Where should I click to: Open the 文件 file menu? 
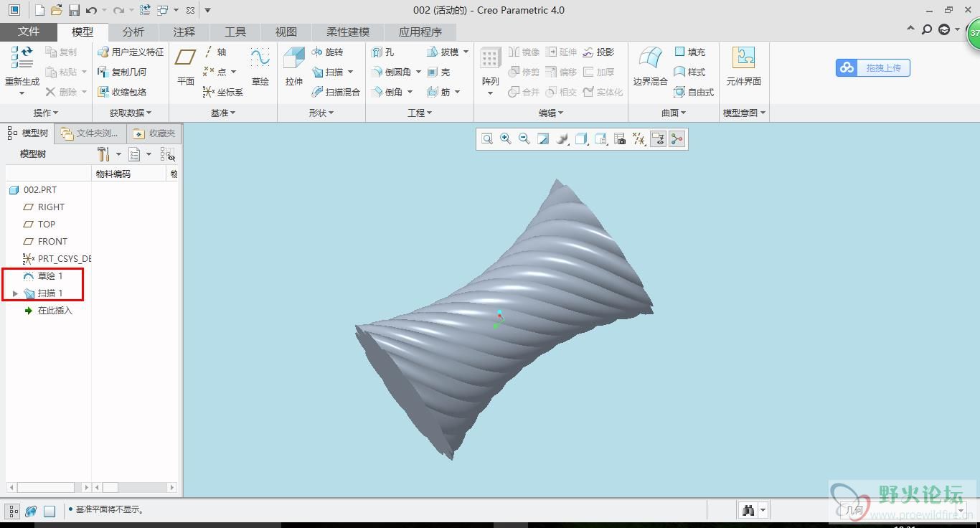pyautogui.click(x=29, y=32)
